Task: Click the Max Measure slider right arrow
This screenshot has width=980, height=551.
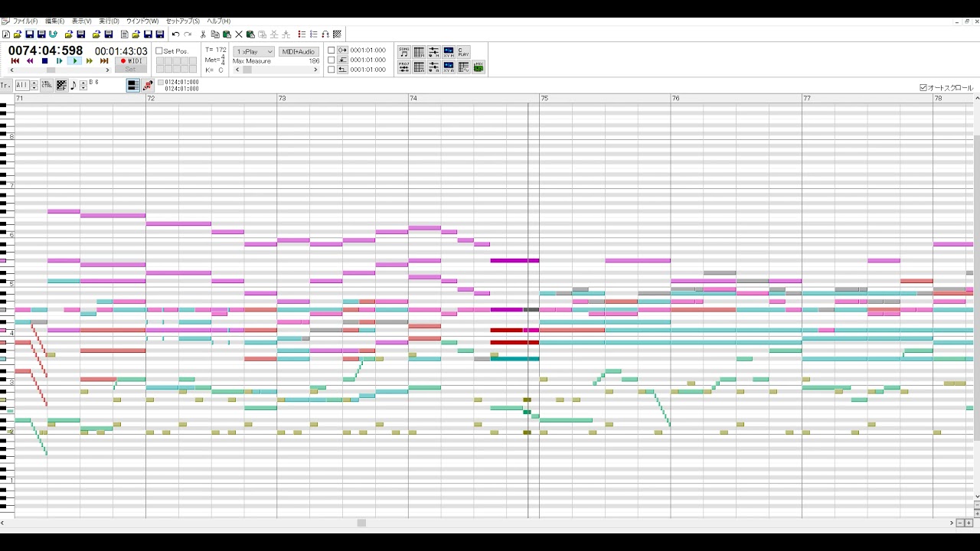Action: (x=315, y=70)
